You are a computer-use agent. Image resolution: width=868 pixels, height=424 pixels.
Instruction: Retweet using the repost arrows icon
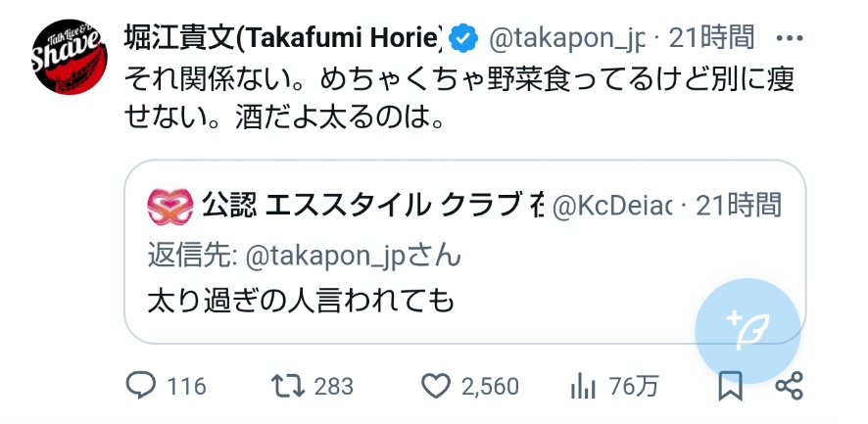click(287, 386)
